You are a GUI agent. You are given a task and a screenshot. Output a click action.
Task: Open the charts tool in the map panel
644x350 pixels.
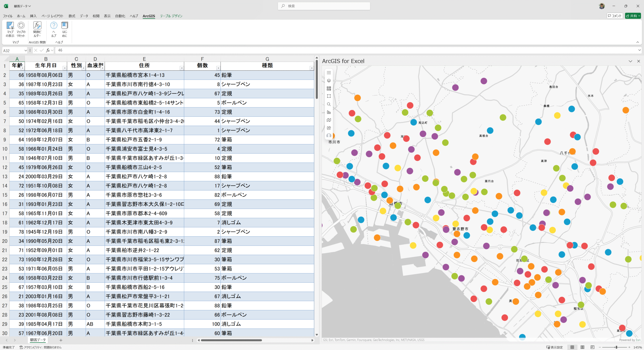click(329, 112)
